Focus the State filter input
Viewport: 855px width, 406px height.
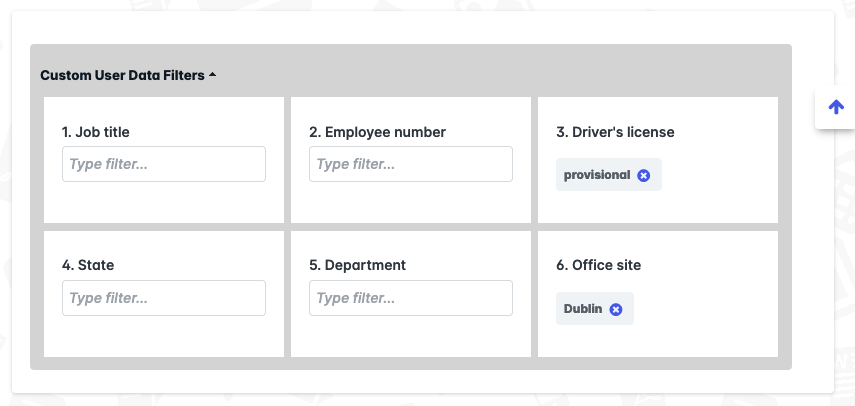pyautogui.click(x=164, y=298)
